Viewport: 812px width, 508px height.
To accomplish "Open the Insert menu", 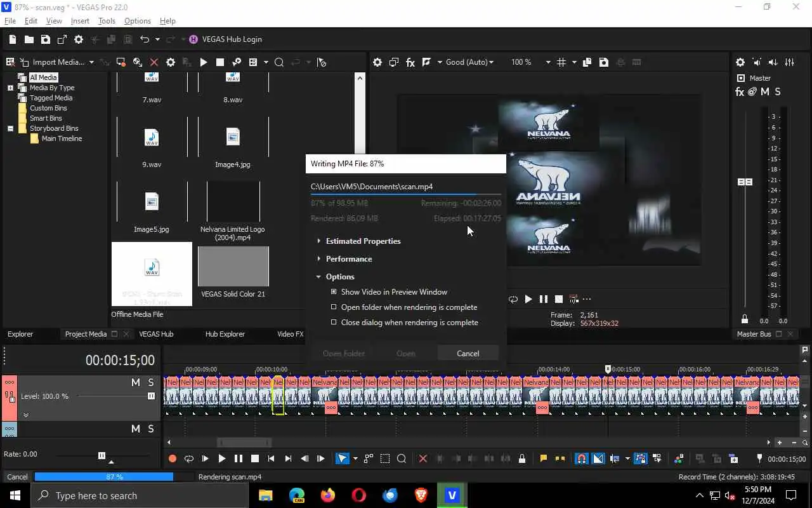I will pyautogui.click(x=80, y=21).
